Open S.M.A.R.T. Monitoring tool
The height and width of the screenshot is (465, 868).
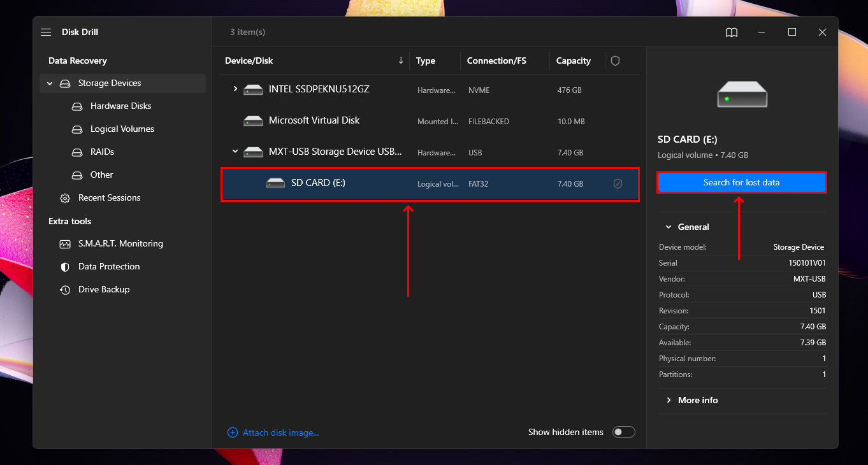pyautogui.click(x=120, y=243)
